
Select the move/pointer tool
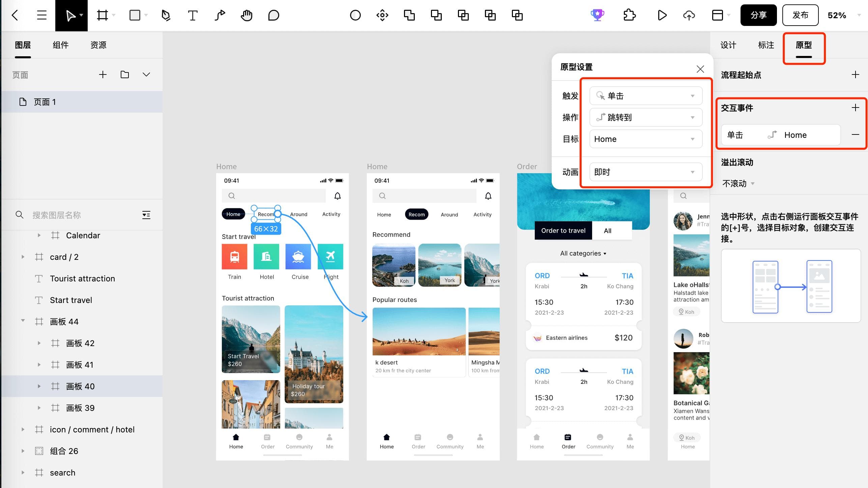(x=71, y=15)
